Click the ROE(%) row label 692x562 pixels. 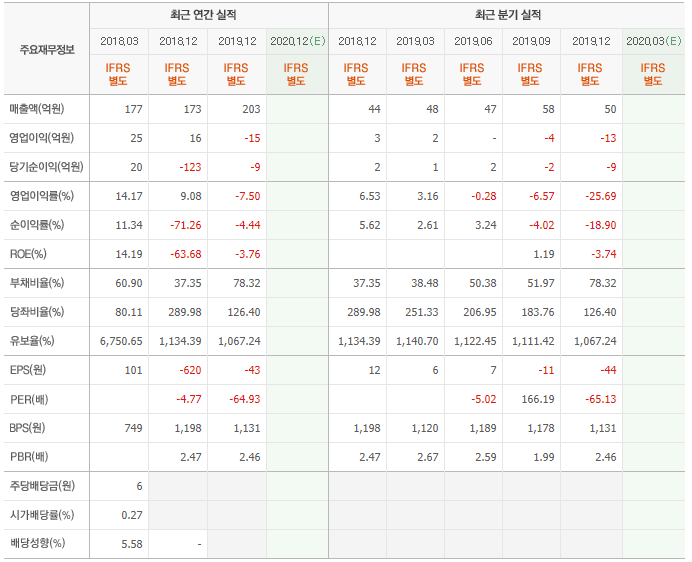pos(28,254)
